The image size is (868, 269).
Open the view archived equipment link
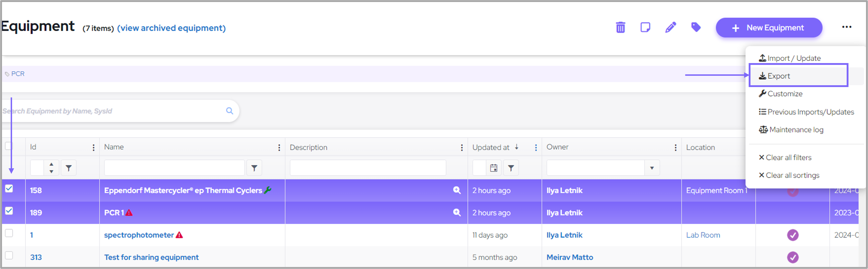(171, 28)
